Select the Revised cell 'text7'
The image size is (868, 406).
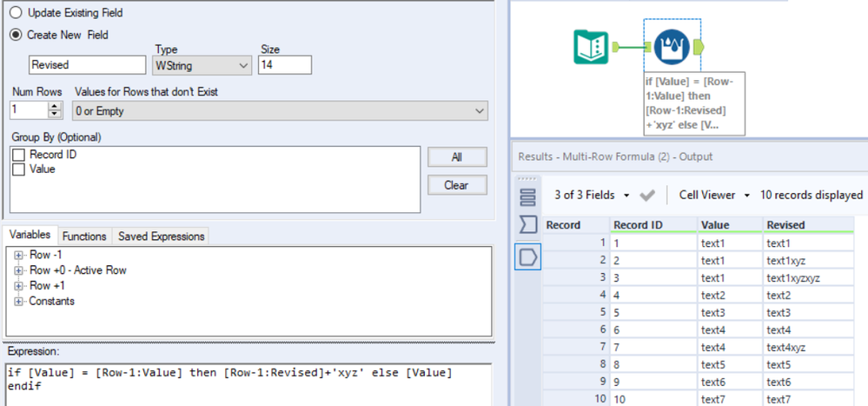point(808,399)
